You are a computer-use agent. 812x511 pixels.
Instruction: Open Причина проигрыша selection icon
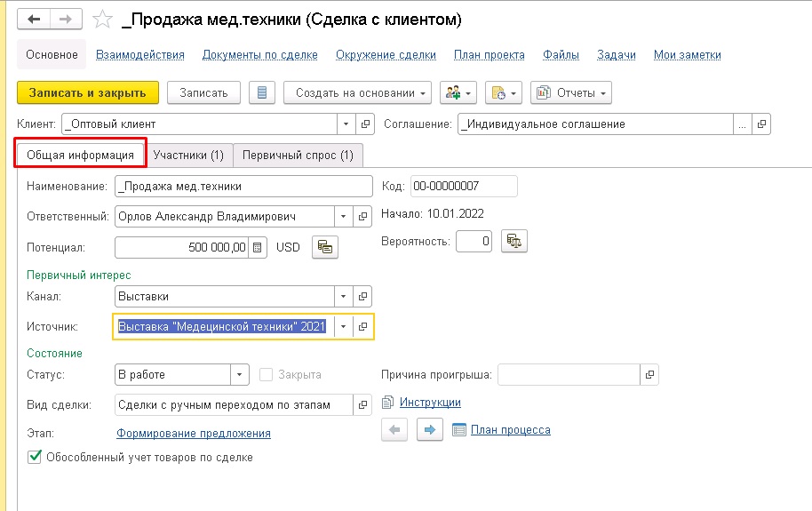point(649,375)
